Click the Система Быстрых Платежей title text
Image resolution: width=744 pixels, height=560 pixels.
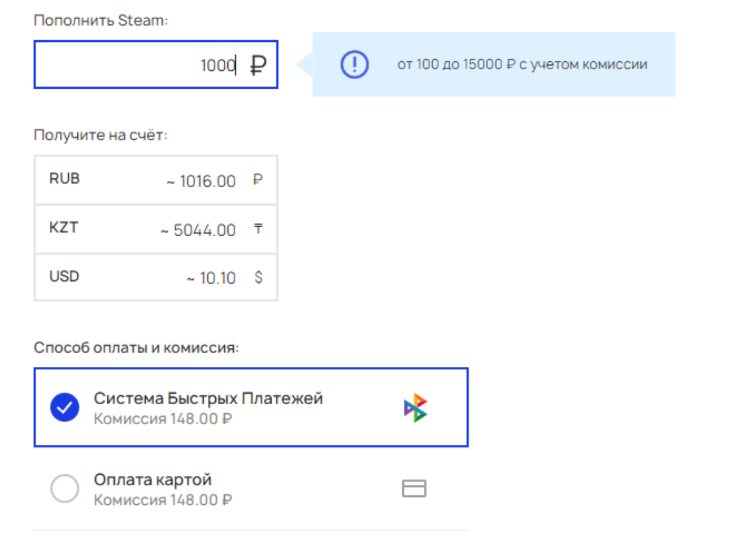point(208,398)
